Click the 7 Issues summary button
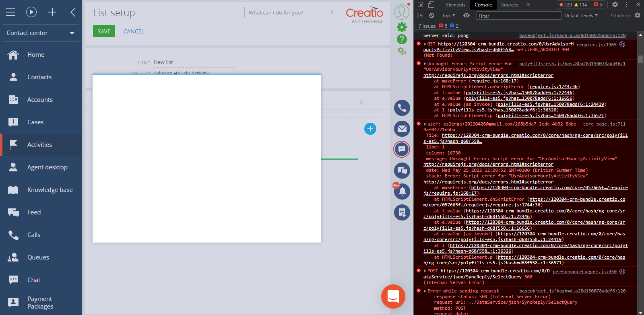The image size is (644, 315). (x=438, y=26)
